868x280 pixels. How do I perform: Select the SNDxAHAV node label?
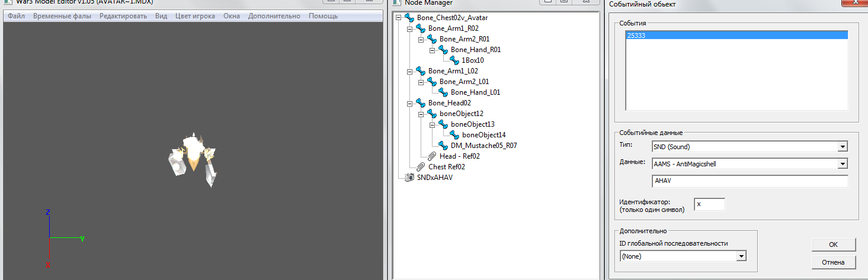pyautogui.click(x=435, y=178)
